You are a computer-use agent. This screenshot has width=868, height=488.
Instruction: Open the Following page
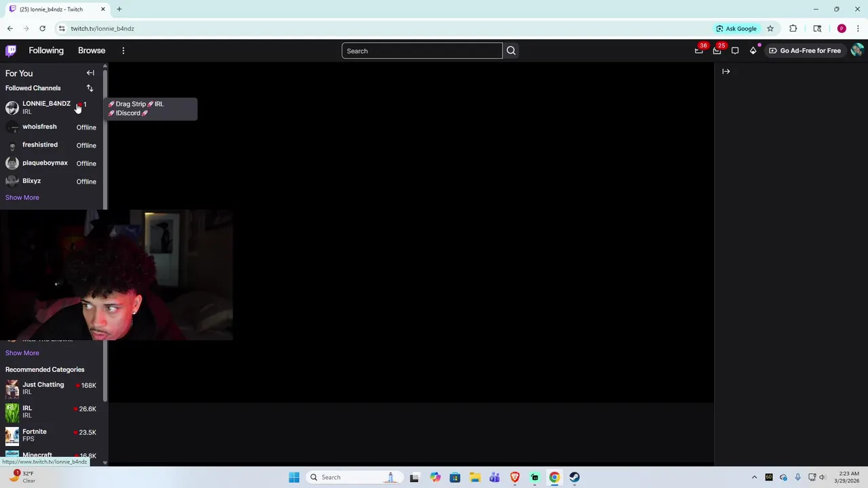46,50
